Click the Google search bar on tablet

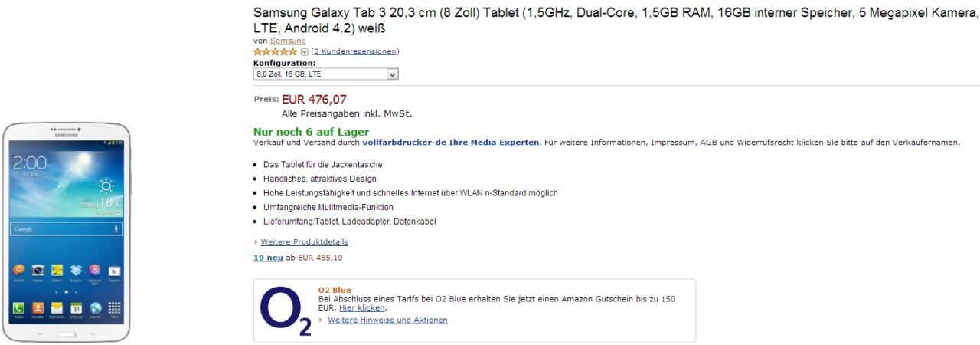[x=66, y=228]
